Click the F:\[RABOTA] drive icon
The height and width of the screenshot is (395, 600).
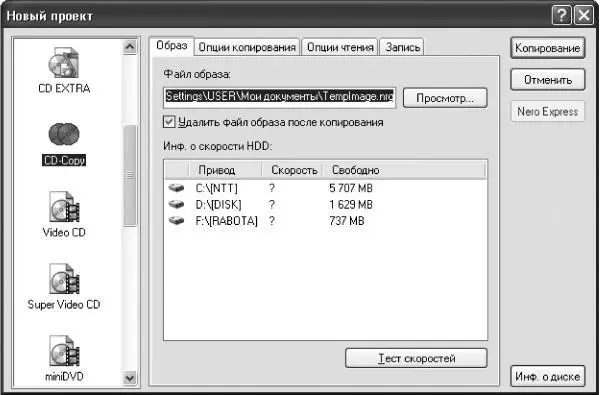click(x=176, y=221)
